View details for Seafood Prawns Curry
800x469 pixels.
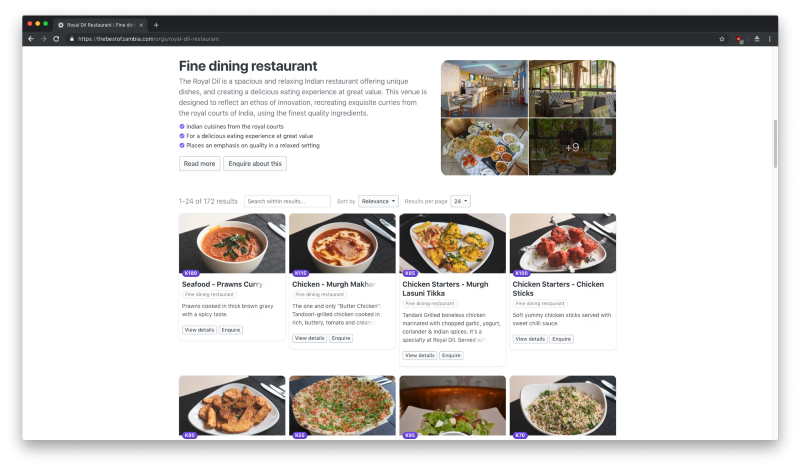tap(199, 330)
